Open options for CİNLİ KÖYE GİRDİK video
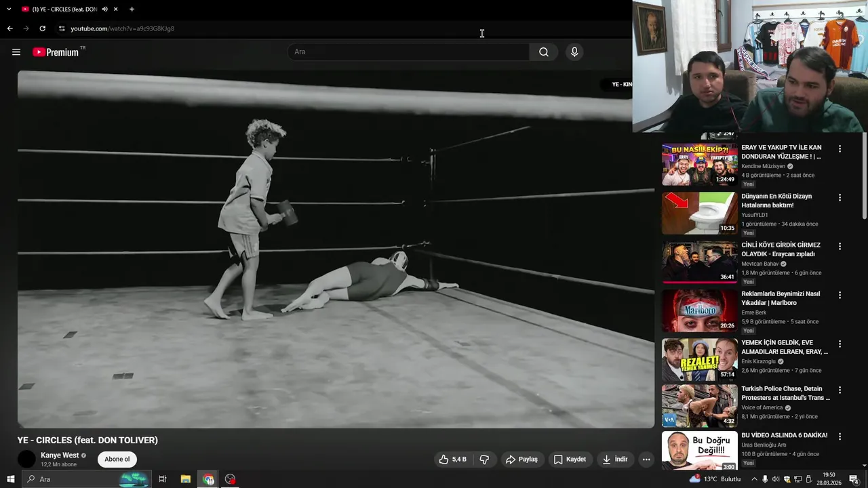Screen dimensions: 868x488 pyautogui.click(x=840, y=247)
